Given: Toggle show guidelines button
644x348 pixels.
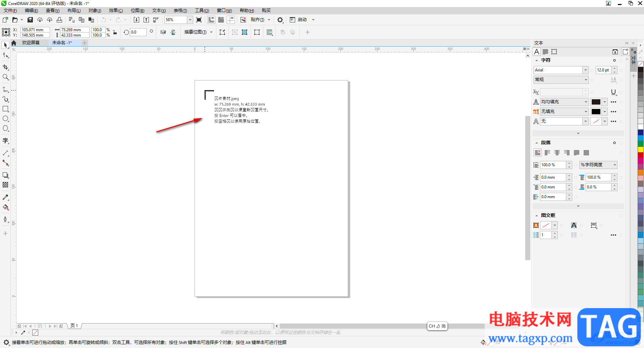Looking at the screenshot, I should 231,20.
